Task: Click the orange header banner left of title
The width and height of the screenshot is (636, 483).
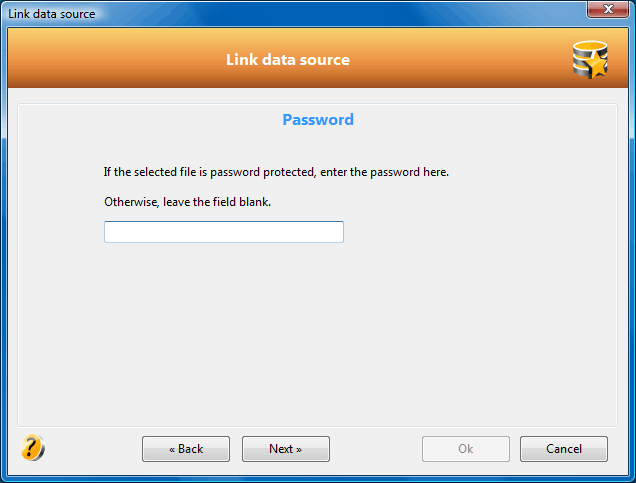Action: (x=114, y=59)
